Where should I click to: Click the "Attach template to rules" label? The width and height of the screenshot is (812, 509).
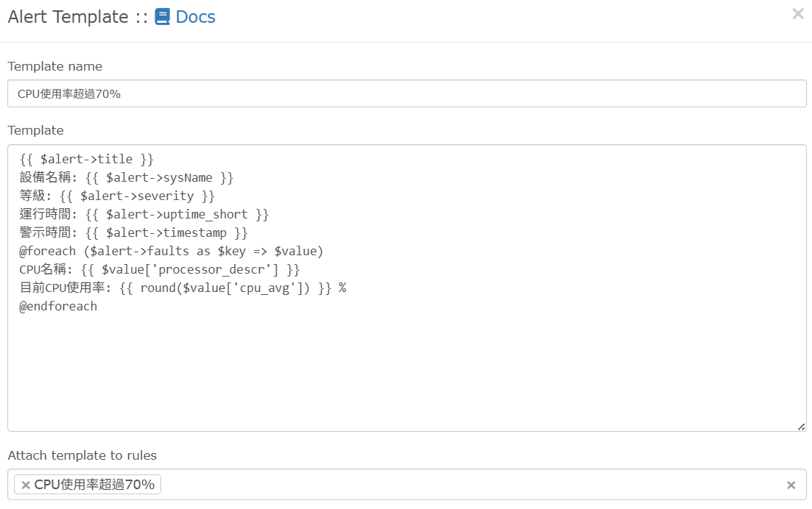[x=82, y=455]
